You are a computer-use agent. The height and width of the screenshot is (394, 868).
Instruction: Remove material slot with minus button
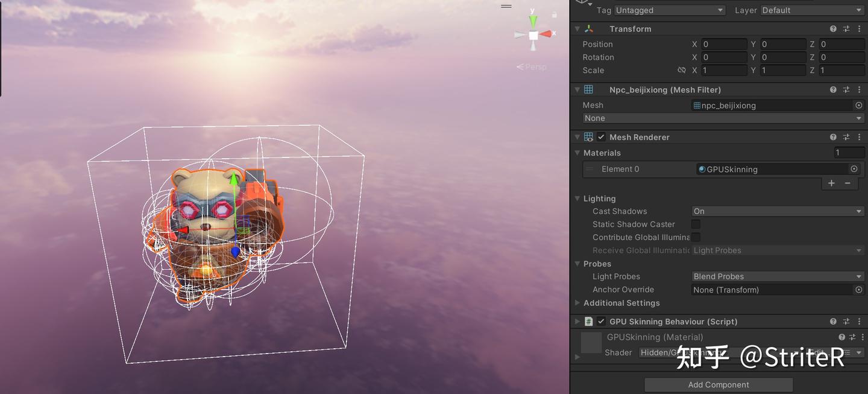pyautogui.click(x=848, y=183)
